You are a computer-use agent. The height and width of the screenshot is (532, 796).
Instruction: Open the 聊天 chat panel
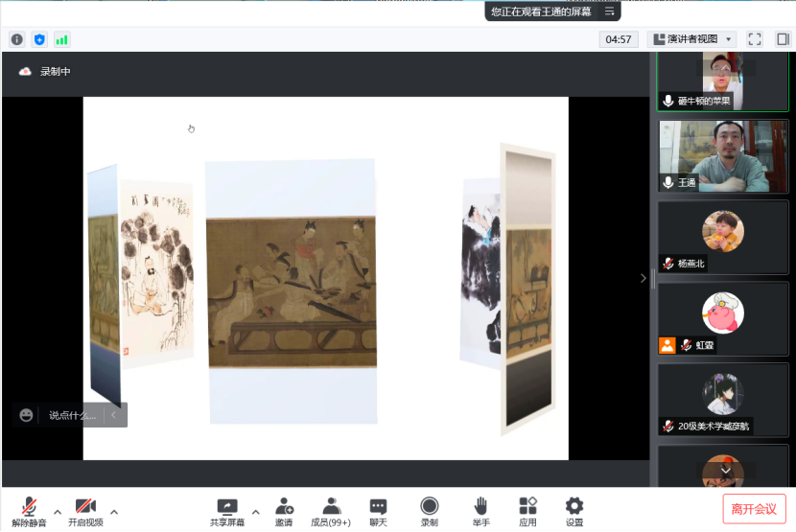[378, 511]
